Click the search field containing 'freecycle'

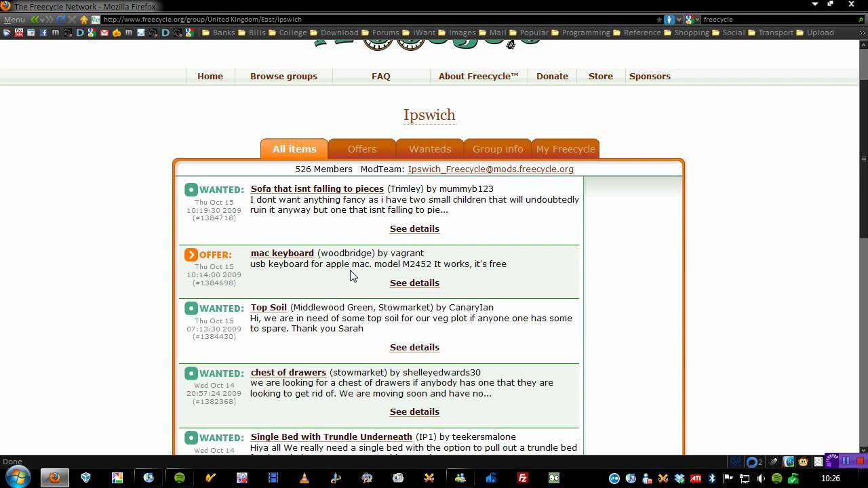778,20
